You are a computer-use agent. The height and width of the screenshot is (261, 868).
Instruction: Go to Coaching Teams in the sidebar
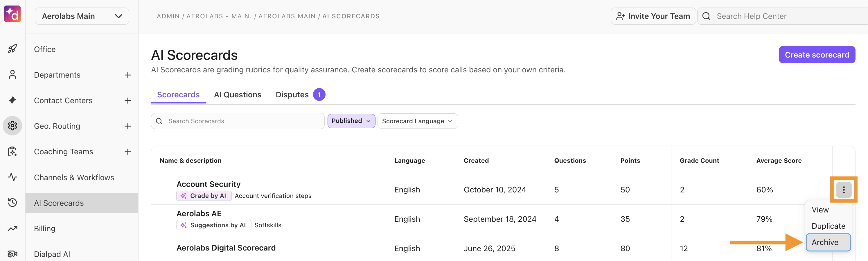64,152
